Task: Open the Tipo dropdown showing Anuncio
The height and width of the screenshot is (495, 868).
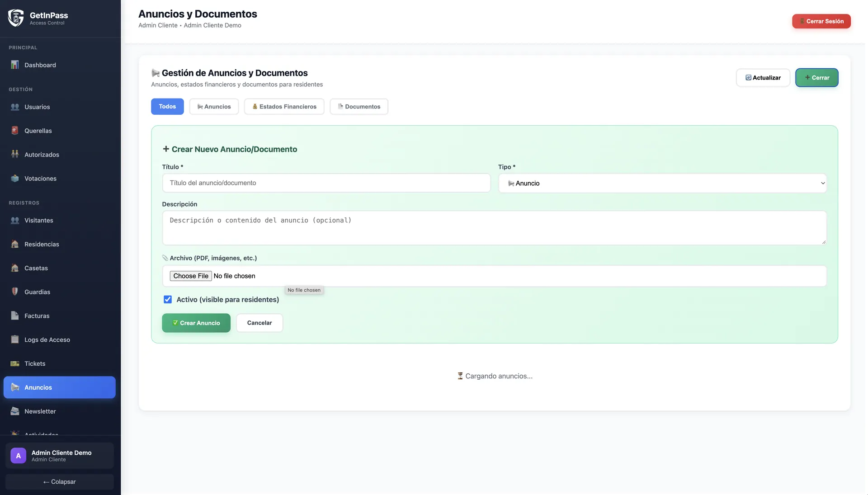Action: [662, 183]
